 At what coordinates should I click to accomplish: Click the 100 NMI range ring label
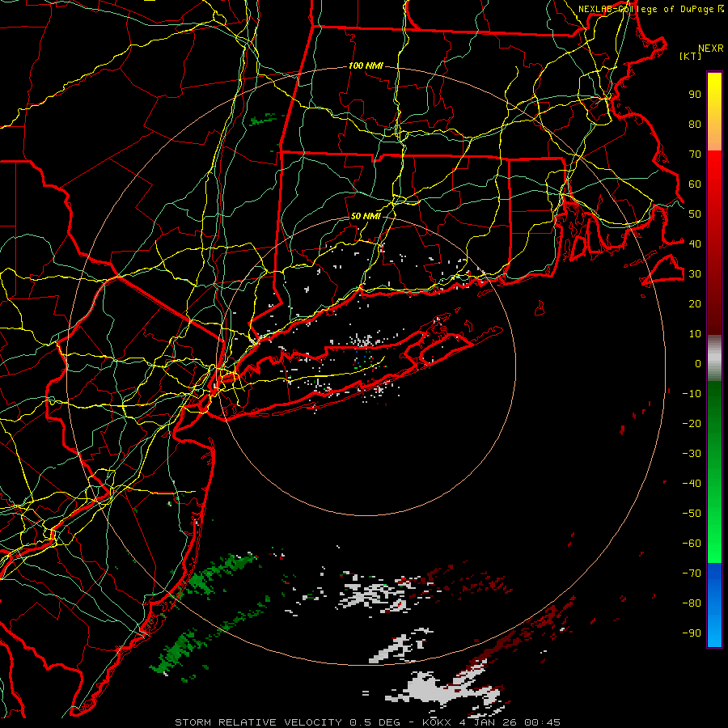pyautogui.click(x=366, y=66)
